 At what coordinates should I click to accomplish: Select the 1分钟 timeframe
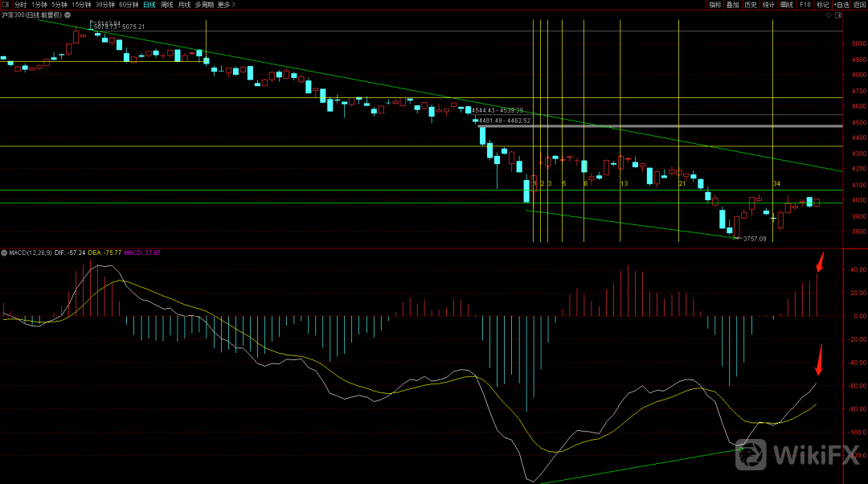coord(39,5)
